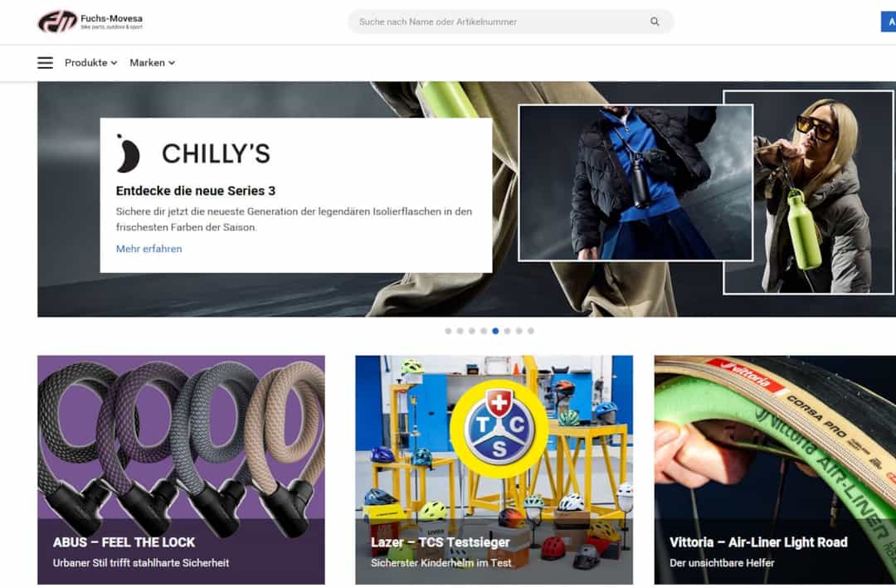Select the last carousel dot
Screen dimensions: 896x588
[531, 331]
